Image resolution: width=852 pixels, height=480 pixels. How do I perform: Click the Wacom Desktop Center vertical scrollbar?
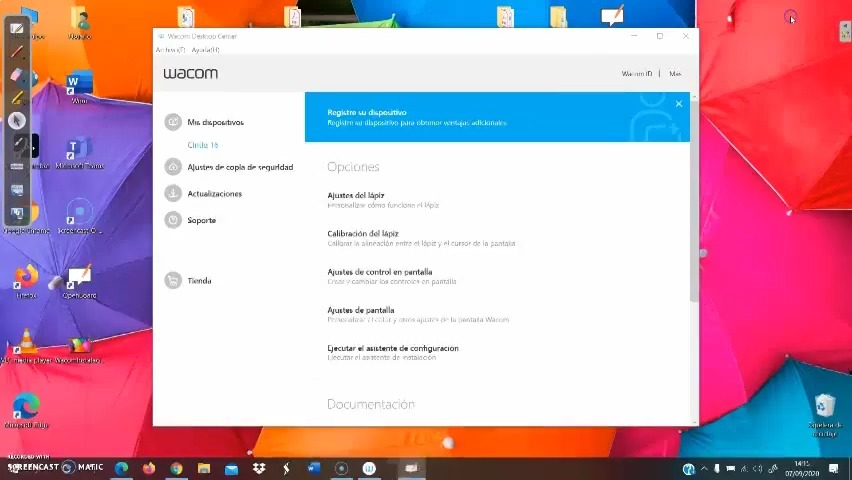pyautogui.click(x=694, y=201)
